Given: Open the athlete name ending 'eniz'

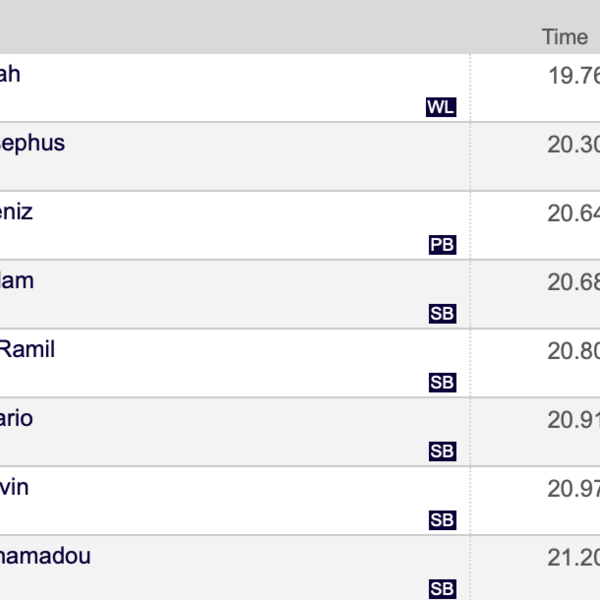Looking at the screenshot, I should coord(16,212).
